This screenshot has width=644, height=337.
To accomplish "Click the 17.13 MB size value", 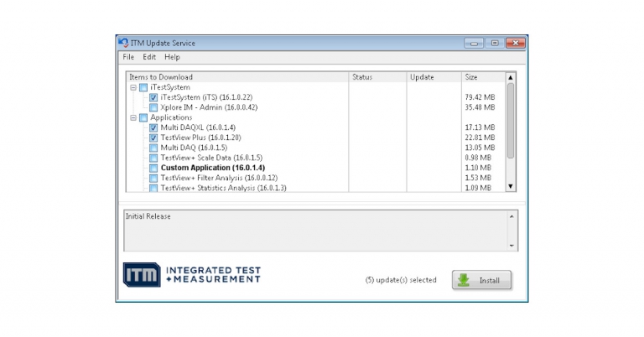I will [480, 127].
